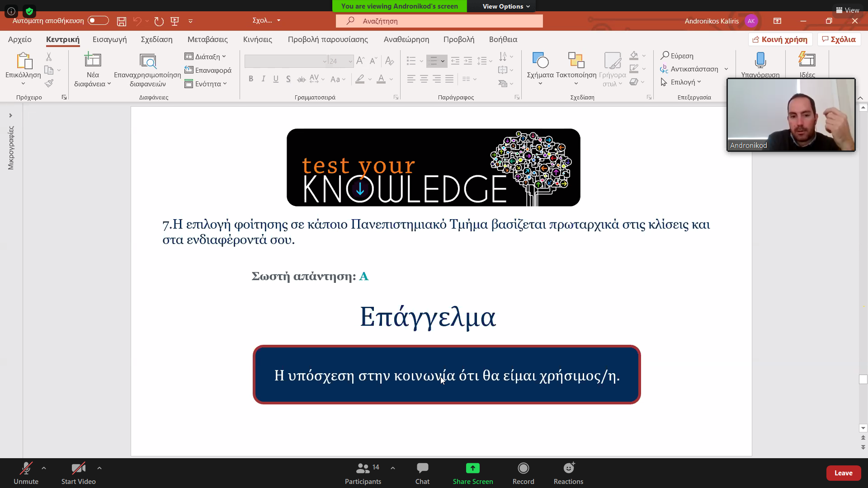
Task: Open the Insert (Εισαγωγή) ribbon tab
Action: [x=109, y=39]
